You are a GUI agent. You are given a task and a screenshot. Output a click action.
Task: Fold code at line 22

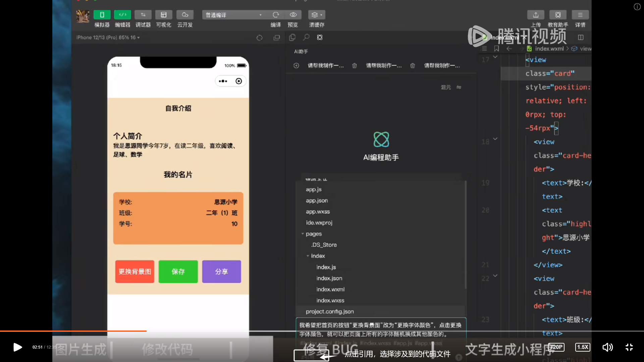point(495,276)
